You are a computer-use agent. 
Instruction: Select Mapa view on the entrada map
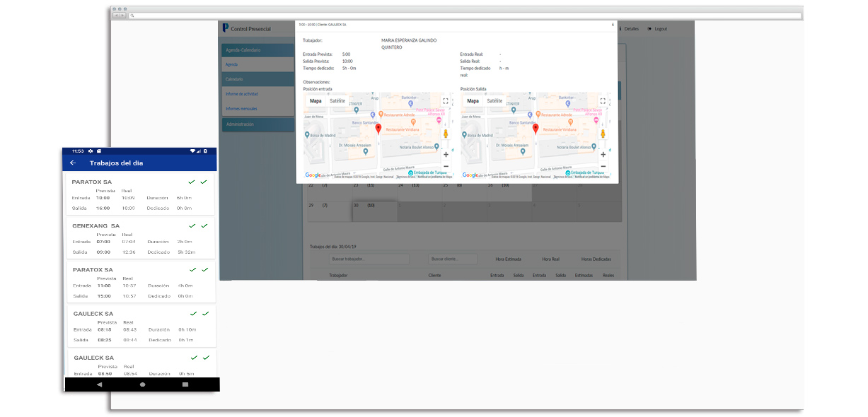coord(316,101)
